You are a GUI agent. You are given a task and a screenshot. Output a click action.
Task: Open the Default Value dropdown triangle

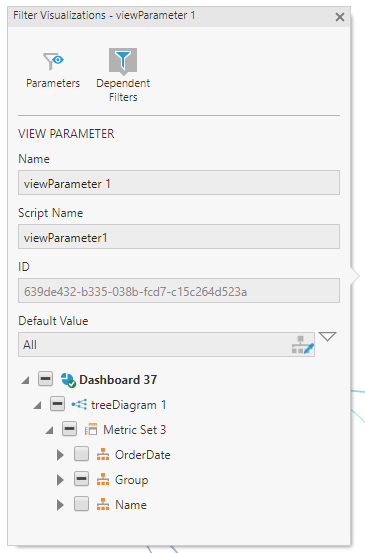327,336
